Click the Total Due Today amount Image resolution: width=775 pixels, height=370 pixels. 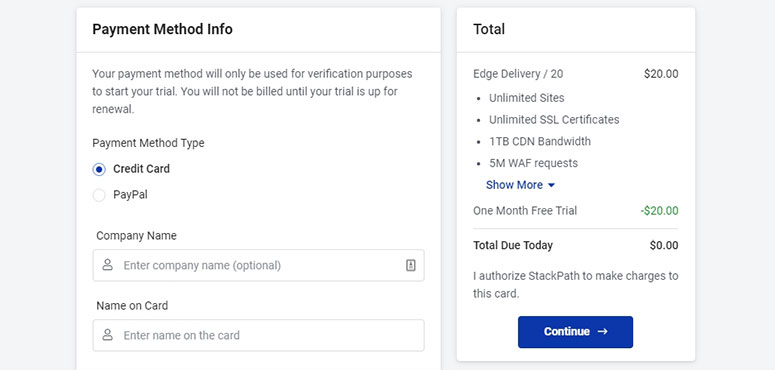pyautogui.click(x=664, y=246)
